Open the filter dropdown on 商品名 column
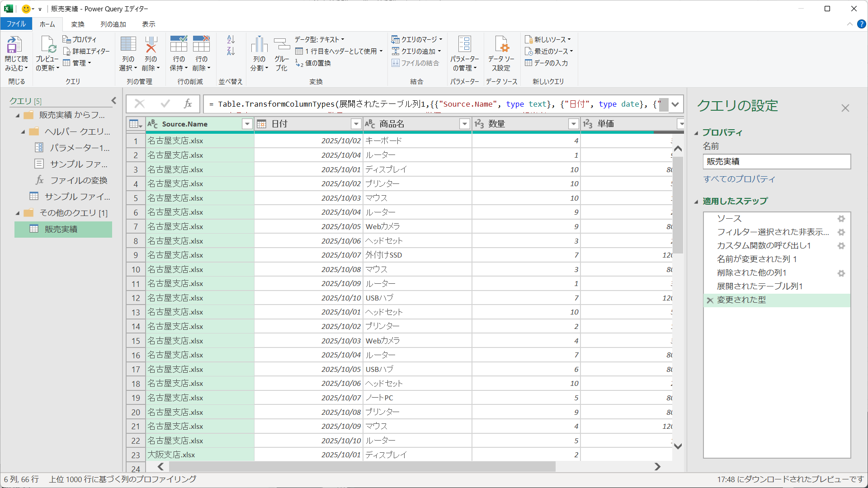The height and width of the screenshot is (488, 868). tap(464, 123)
